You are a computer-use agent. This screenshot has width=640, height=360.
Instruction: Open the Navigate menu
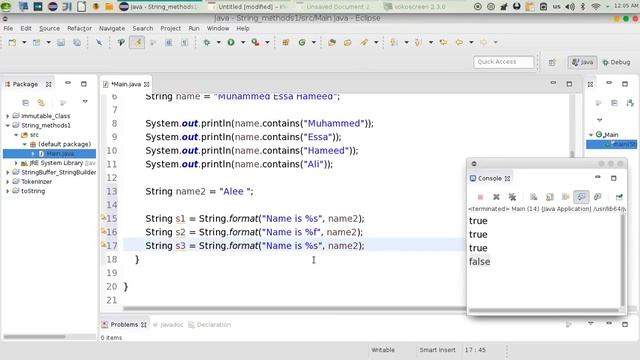(112, 29)
